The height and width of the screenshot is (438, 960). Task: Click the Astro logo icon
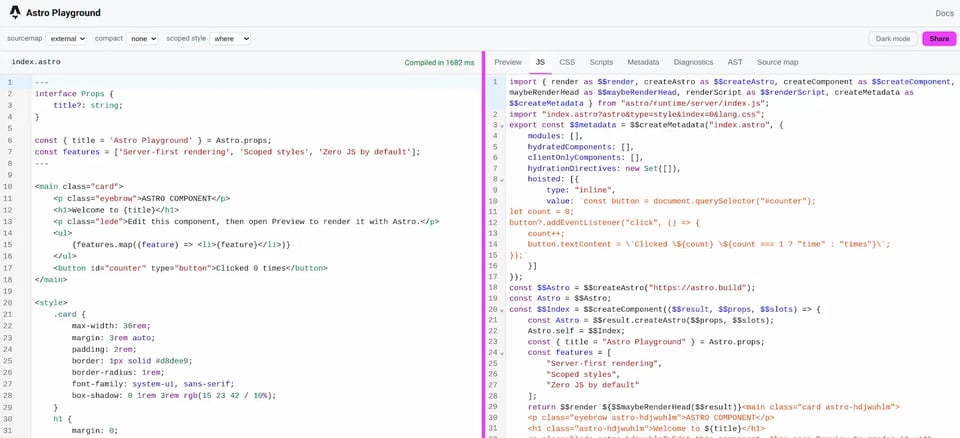(15, 12)
